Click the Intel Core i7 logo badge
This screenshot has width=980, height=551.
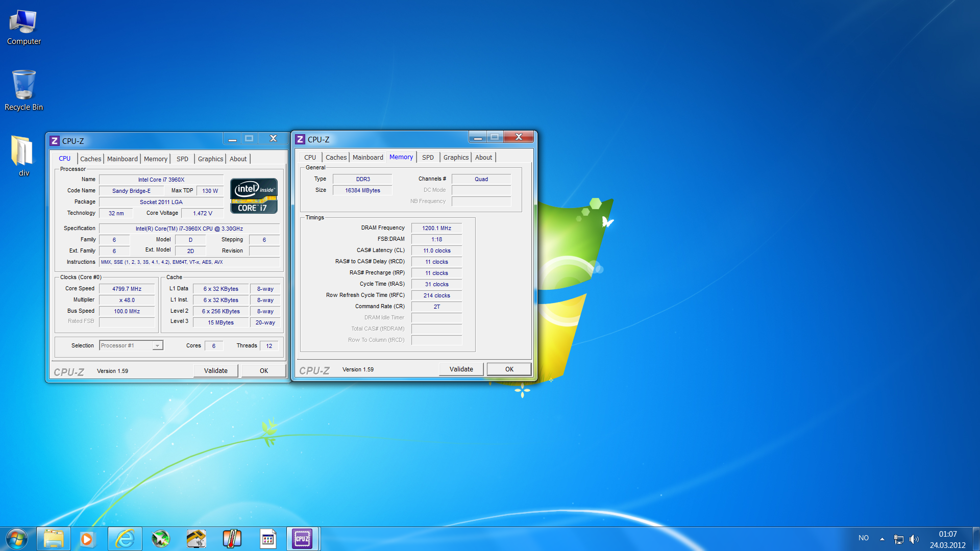[x=254, y=195]
